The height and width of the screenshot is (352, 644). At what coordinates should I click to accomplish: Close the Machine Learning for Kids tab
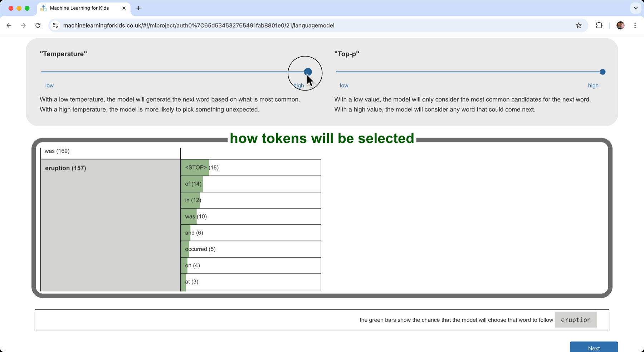(x=124, y=8)
